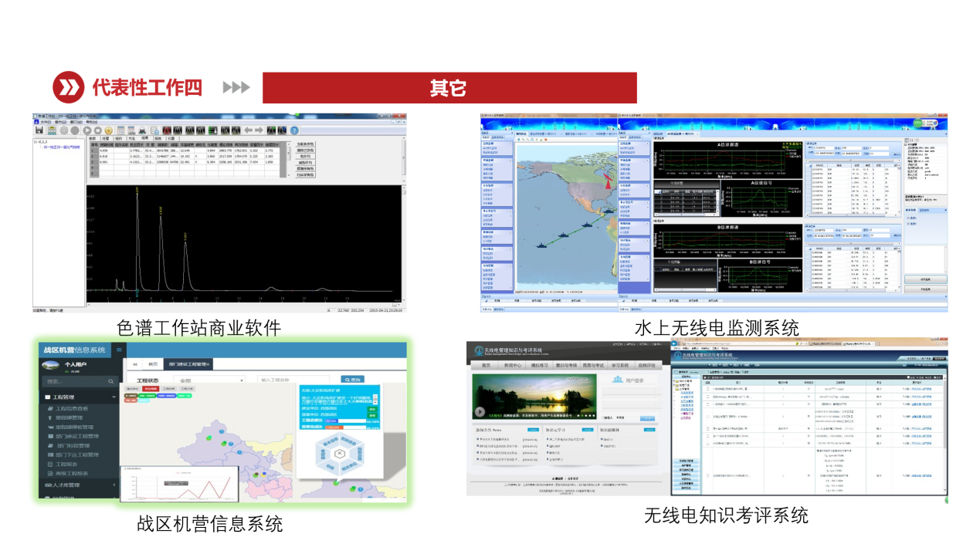Click the play arrow on the sunset banner
Image resolution: width=980 pixels, height=551 pixels.
(x=480, y=411)
